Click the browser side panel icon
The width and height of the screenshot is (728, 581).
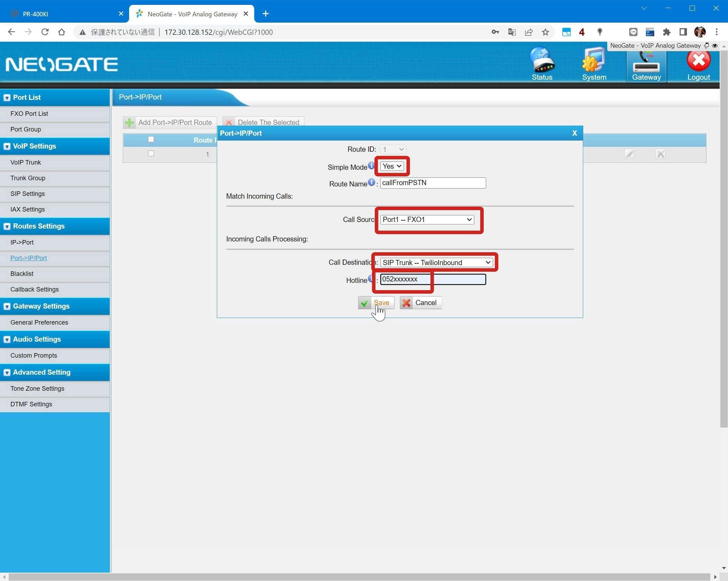click(683, 32)
